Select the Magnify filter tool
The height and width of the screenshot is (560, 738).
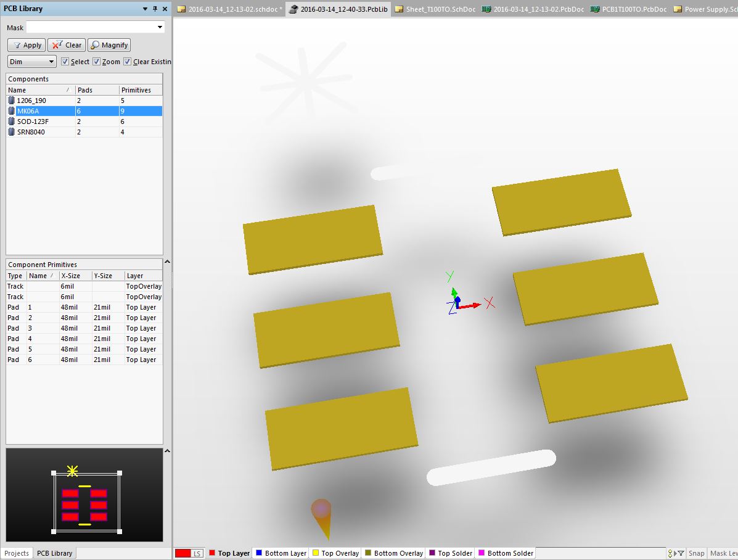[109, 44]
